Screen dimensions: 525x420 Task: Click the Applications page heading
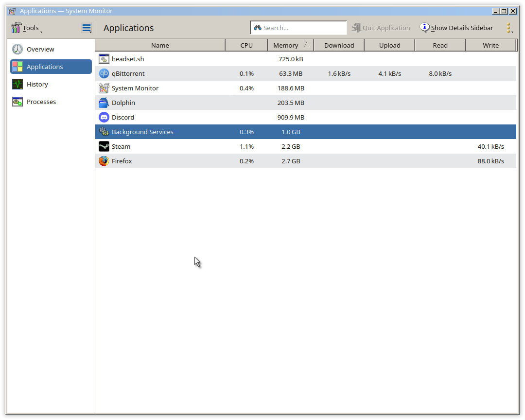[128, 28]
